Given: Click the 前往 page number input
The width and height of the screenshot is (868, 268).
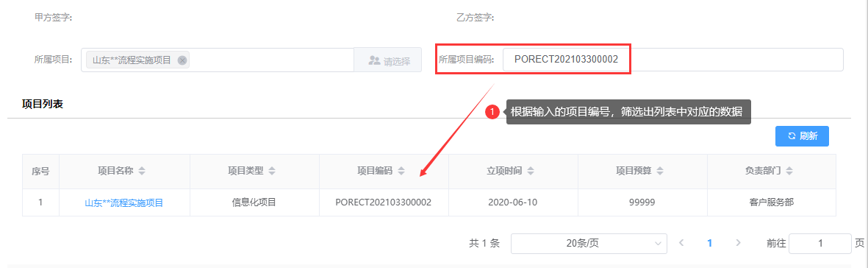Looking at the screenshot, I should pyautogui.click(x=819, y=243).
